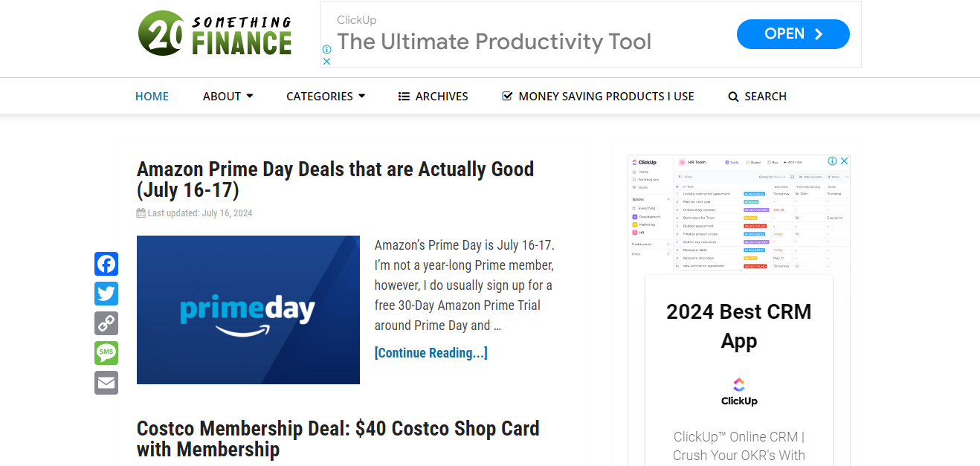Click the Archives list icon
Screen dimensions: 980x466
404,97
